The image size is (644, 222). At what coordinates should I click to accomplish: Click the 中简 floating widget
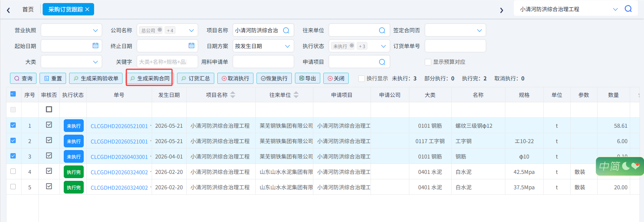pyautogui.click(x=619, y=166)
